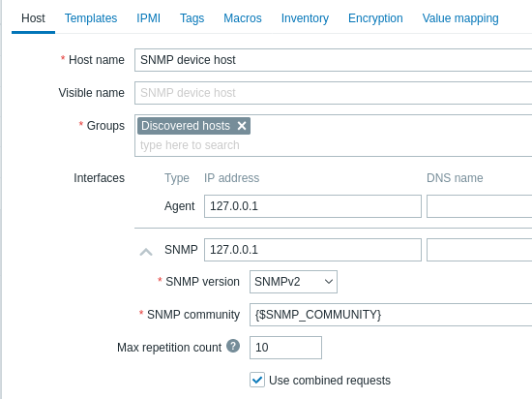Open the IPMI tab
The height and width of the screenshot is (399, 532).
point(148,18)
